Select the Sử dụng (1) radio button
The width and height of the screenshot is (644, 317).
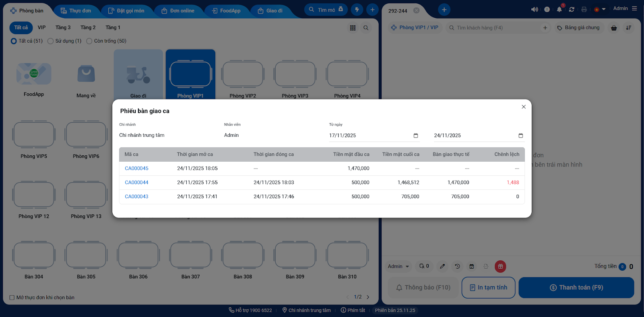(50, 41)
